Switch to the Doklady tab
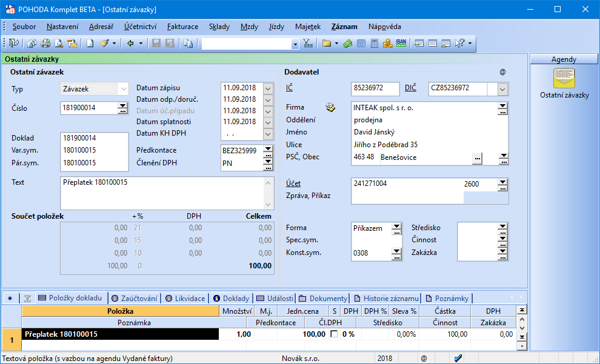Screen dimensions: 600x364 point(232,298)
